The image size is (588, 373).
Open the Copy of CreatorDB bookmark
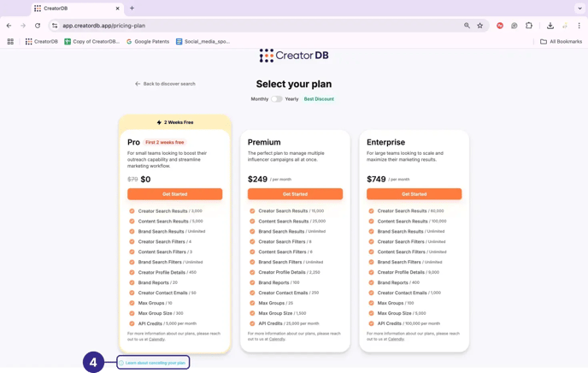92,42
